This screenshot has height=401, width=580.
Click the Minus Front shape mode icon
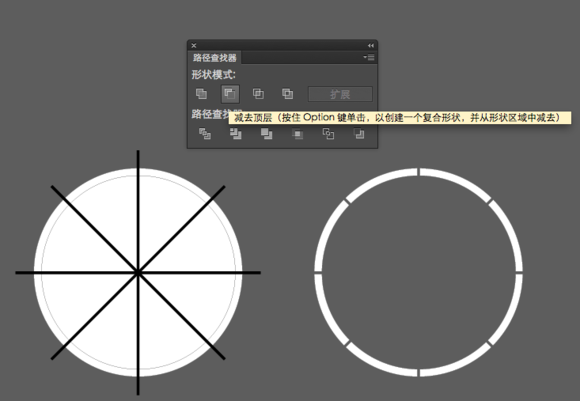(230, 94)
